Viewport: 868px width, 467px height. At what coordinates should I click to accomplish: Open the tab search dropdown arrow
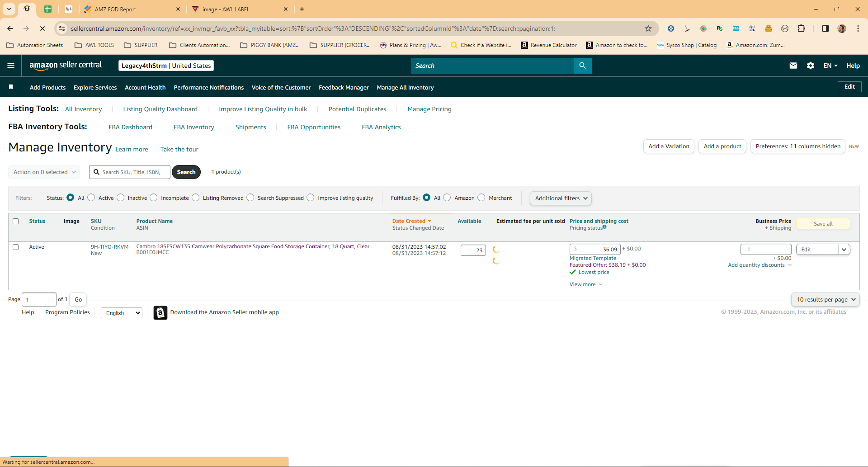9,9
